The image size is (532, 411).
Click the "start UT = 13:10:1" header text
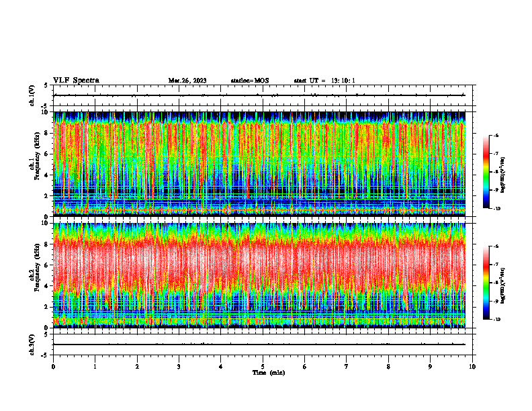[324, 81]
